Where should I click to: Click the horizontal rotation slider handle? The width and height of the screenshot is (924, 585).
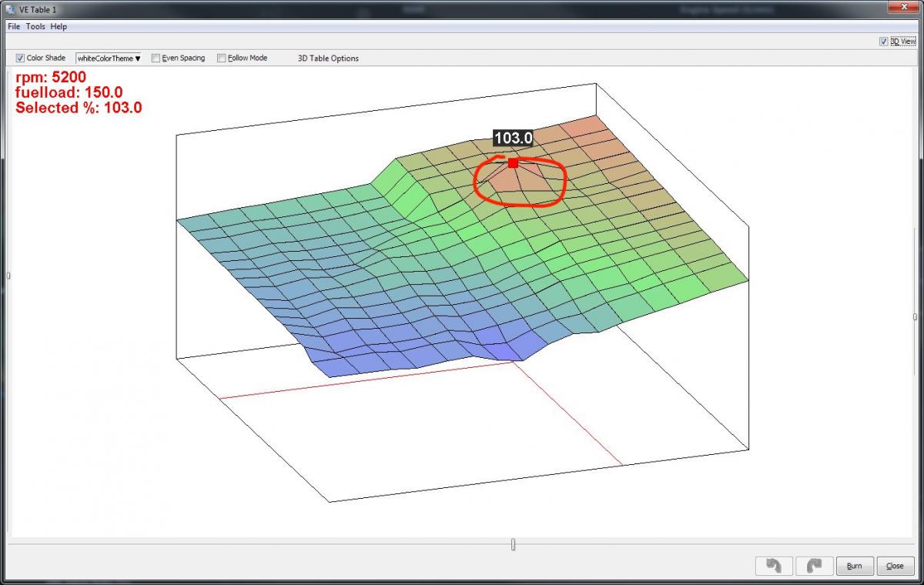click(x=513, y=545)
